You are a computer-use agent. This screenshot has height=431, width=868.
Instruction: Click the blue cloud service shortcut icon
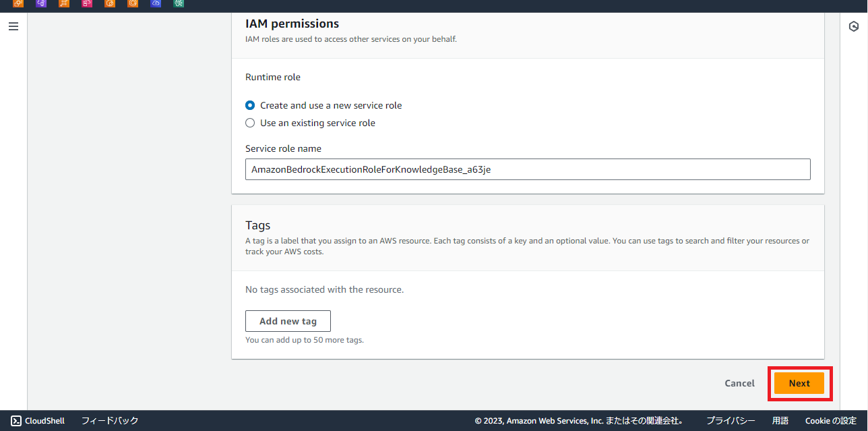tap(156, 3)
